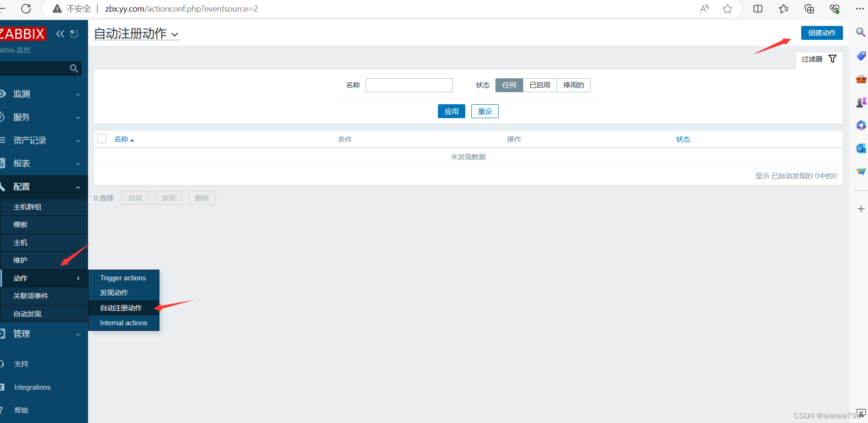Select the 任何 status filter

(x=509, y=85)
